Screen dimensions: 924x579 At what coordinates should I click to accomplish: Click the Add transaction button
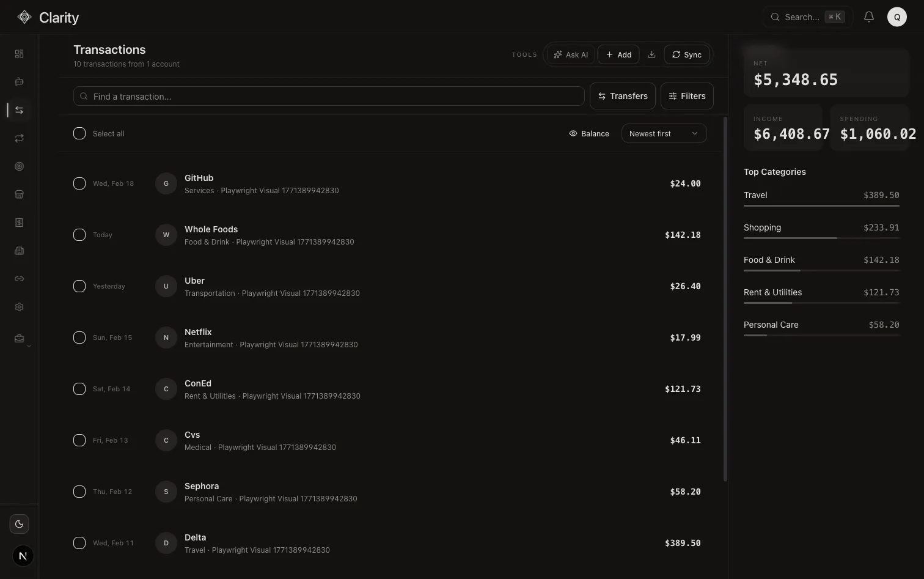(618, 54)
